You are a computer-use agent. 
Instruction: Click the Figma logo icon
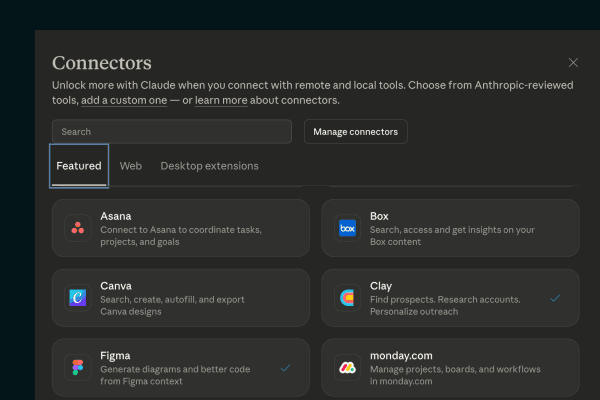pos(78,367)
